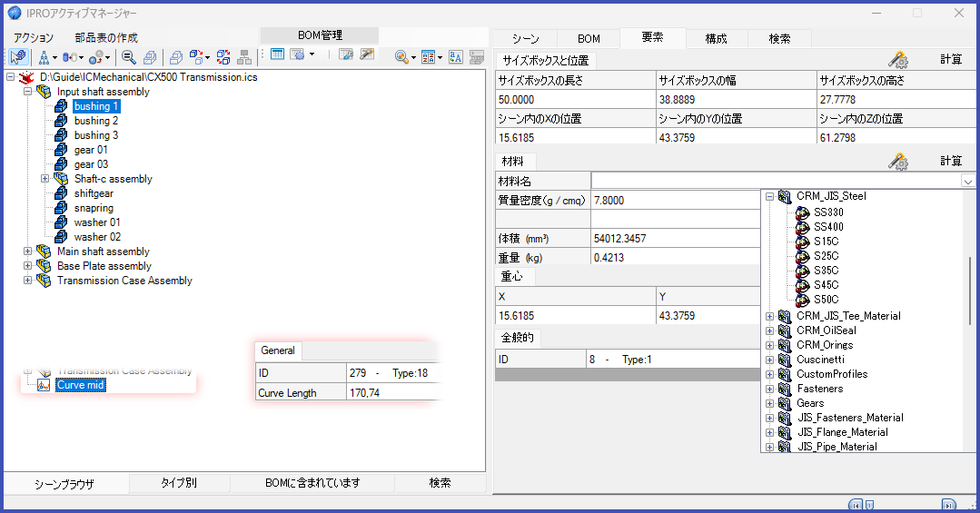
Task: Select the S45C material icon
Action: coord(801,285)
